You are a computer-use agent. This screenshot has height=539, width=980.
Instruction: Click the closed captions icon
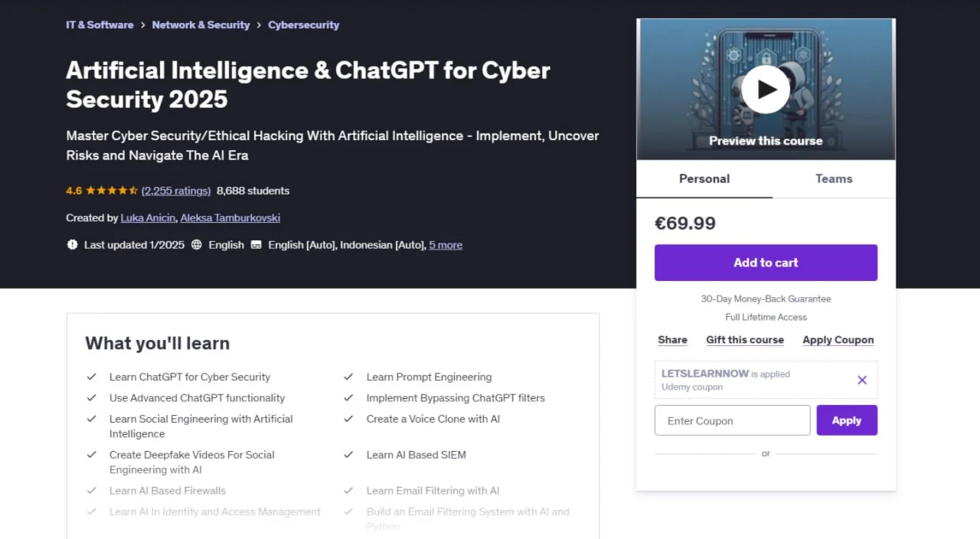click(x=256, y=245)
